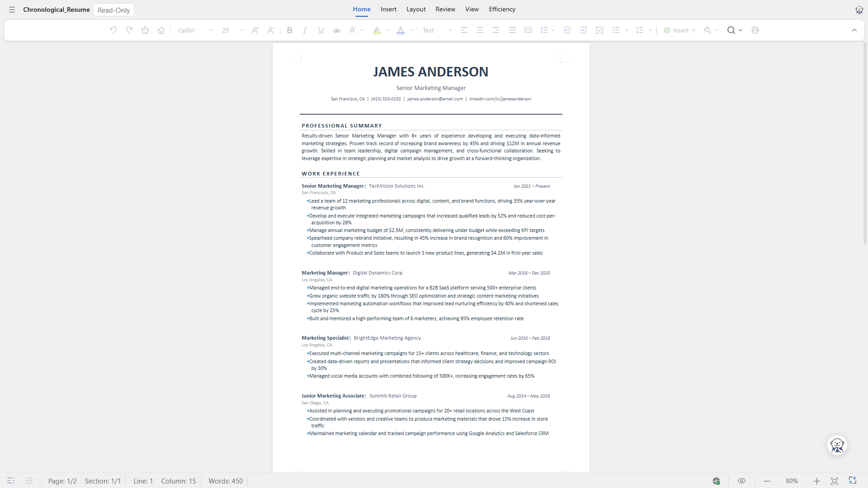This screenshot has width=868, height=488.
Task: Switch to the View tab
Action: (472, 9)
